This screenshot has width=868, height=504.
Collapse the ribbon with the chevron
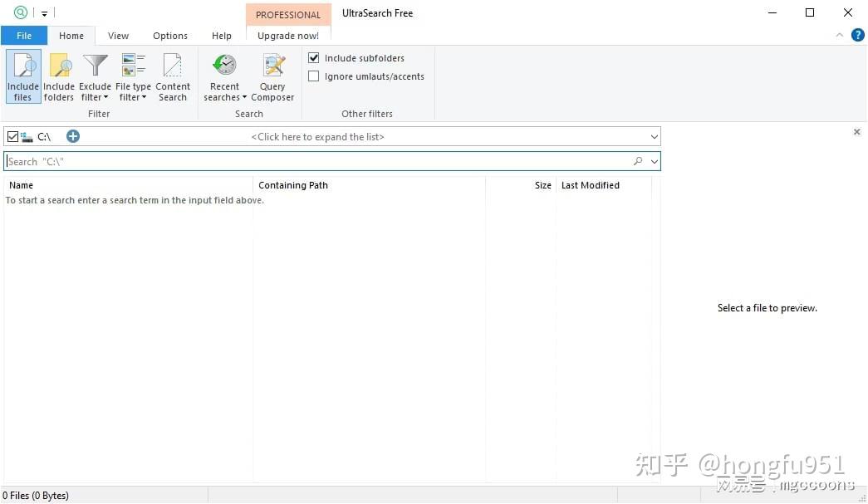click(x=840, y=36)
